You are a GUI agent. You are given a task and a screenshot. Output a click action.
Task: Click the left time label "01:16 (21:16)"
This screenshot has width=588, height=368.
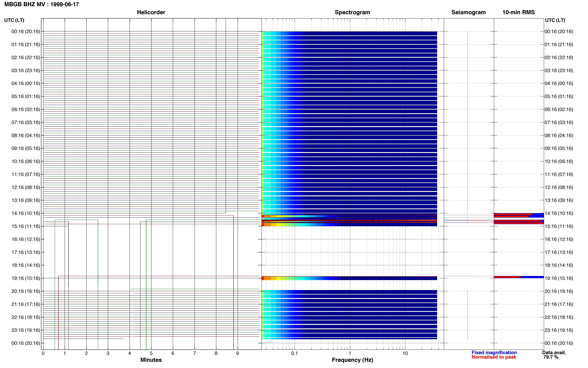26,45
